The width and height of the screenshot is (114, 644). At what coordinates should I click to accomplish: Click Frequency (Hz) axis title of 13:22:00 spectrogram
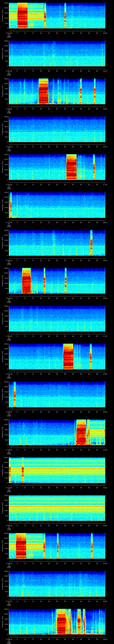pos(3,16)
